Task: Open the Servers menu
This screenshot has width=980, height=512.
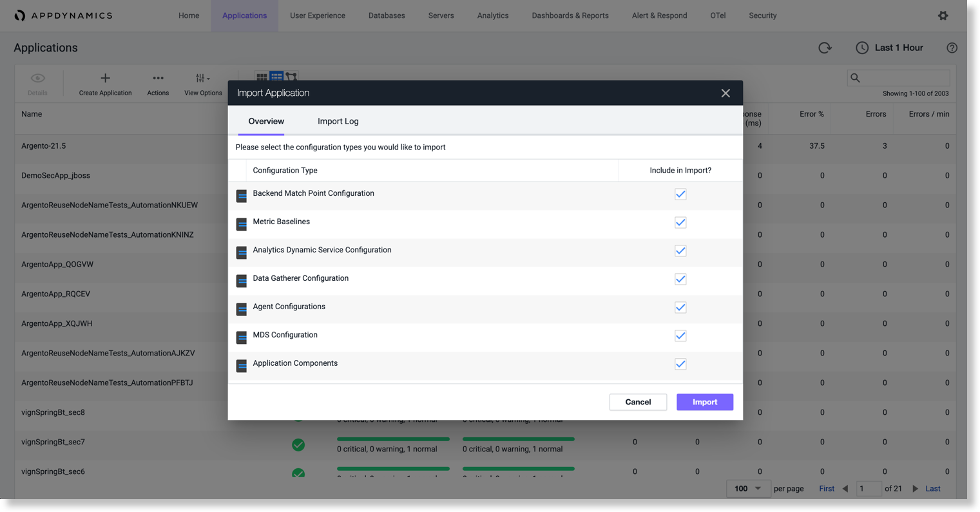Action: click(441, 15)
